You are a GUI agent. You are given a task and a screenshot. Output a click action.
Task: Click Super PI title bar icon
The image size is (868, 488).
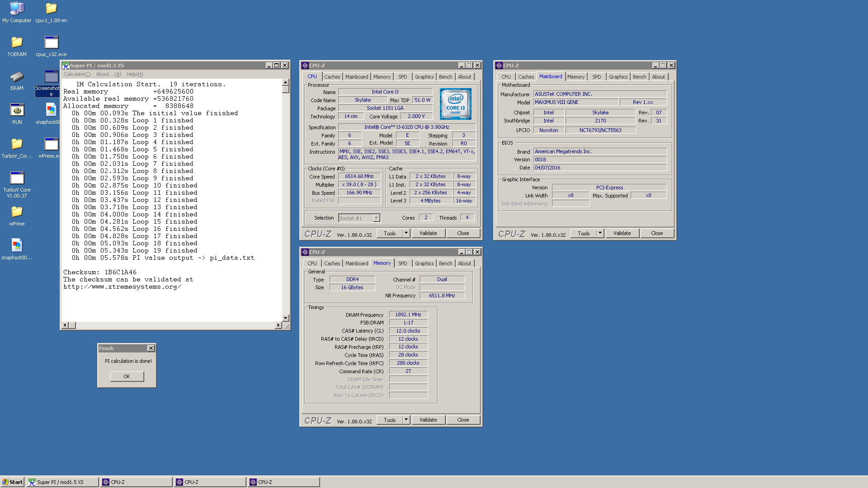tap(66, 66)
